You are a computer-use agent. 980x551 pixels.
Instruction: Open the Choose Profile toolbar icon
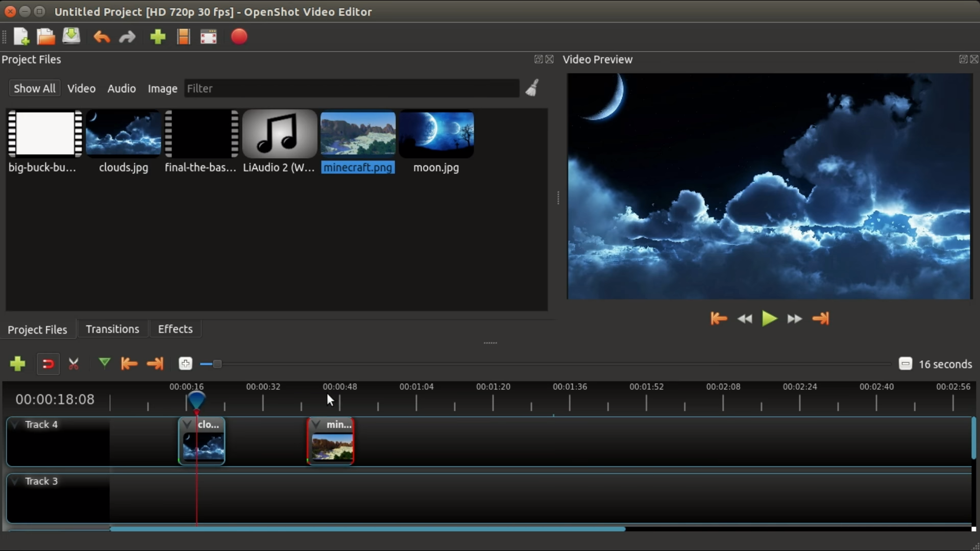pos(183,37)
